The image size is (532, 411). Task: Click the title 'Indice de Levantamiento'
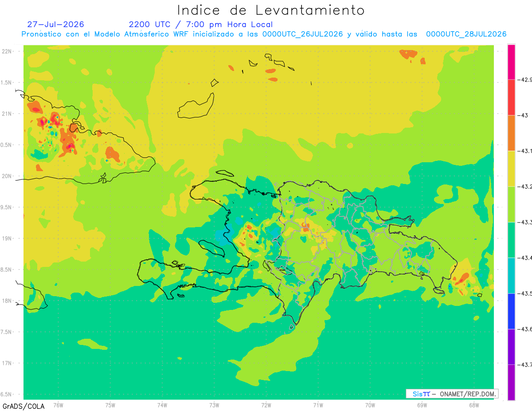pyautogui.click(x=271, y=10)
